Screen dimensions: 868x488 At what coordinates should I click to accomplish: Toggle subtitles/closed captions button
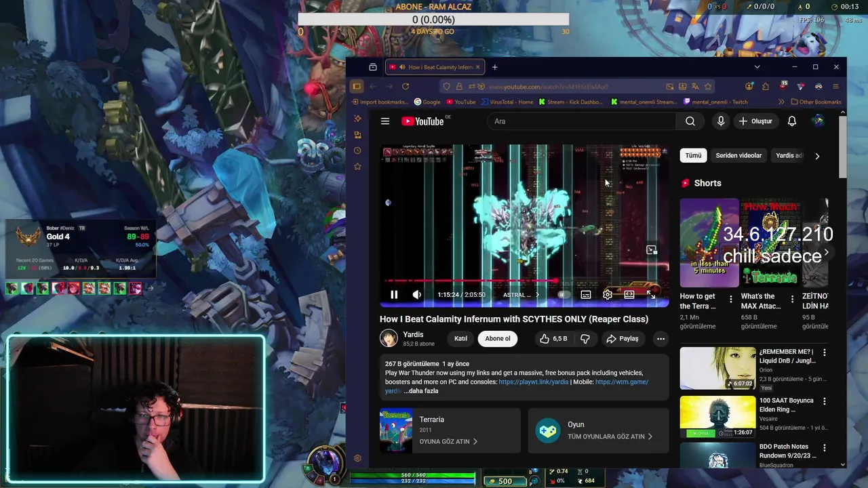click(586, 295)
